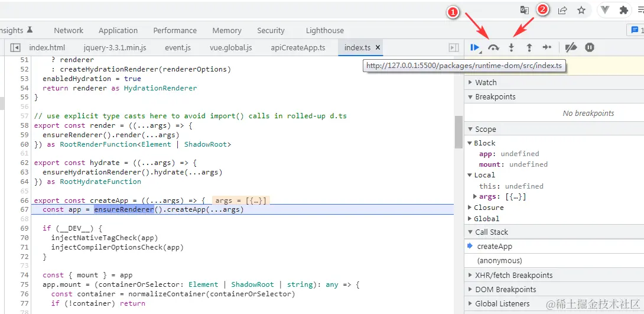Viewport: 644px width, 314px height.
Task: Toggle the debugger sidebar panel icon
Action: tap(453, 48)
